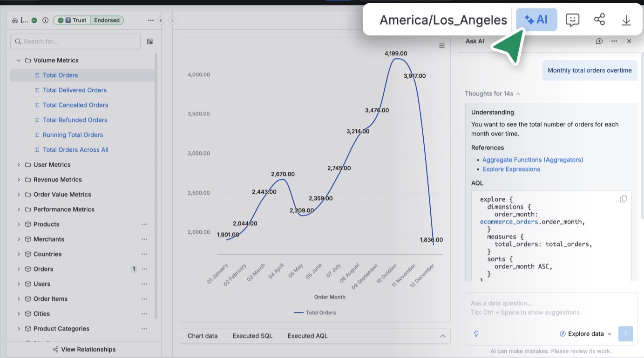Click the download icon in the top bar
Viewport: 644px width, 358px height.
[626, 20]
